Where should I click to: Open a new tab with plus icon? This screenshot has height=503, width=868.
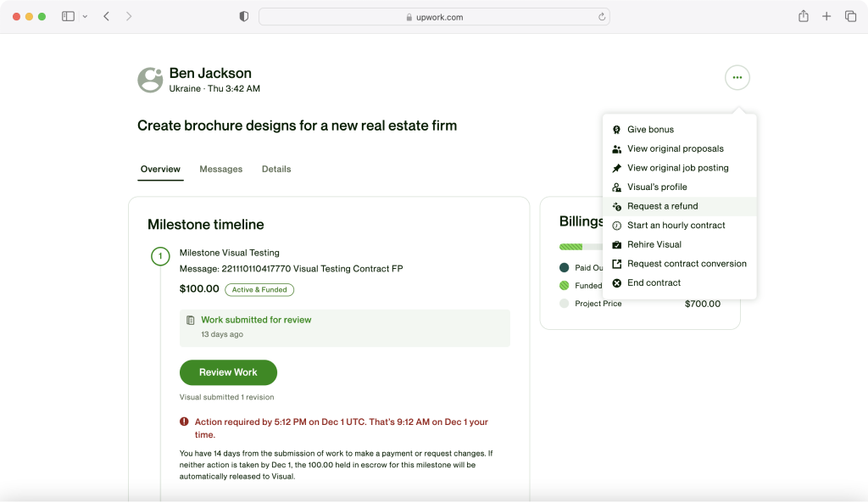click(x=826, y=17)
